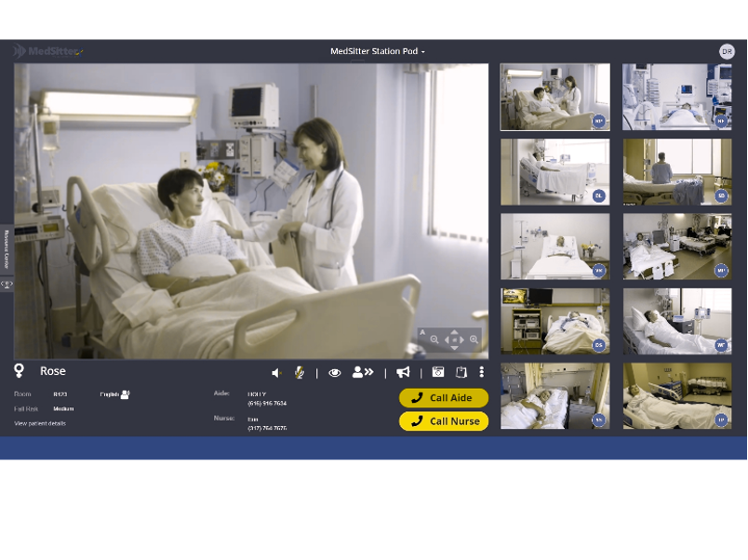
Task: Open View patient details link
Action: point(40,423)
